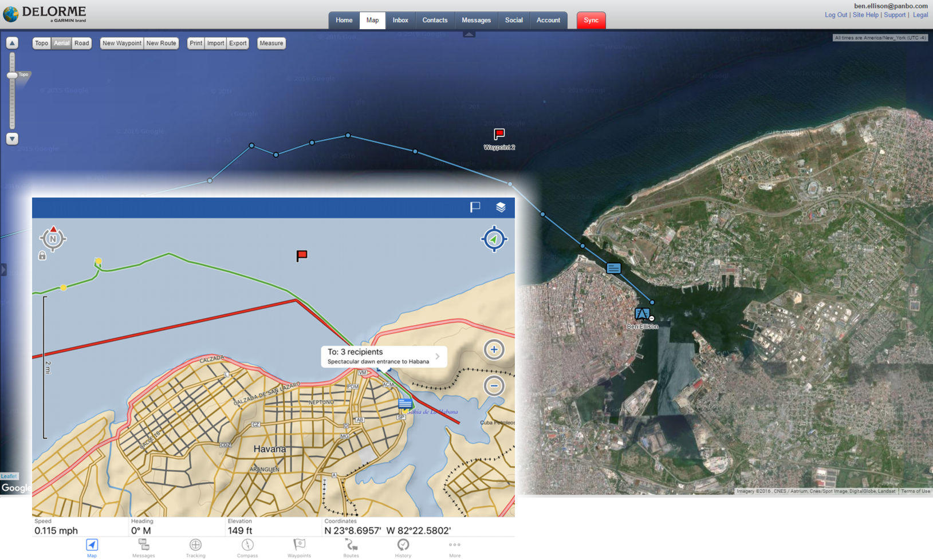
Task: Click the Log Out link
Action: 836,15
